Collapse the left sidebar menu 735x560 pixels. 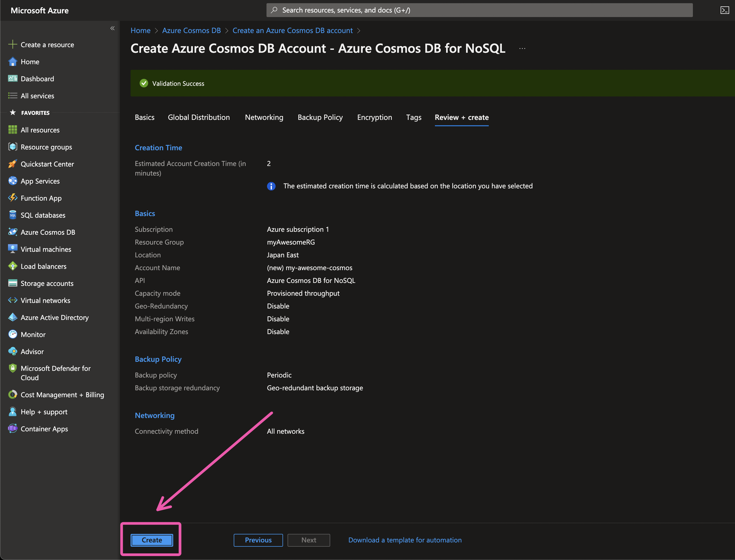coord(112,28)
